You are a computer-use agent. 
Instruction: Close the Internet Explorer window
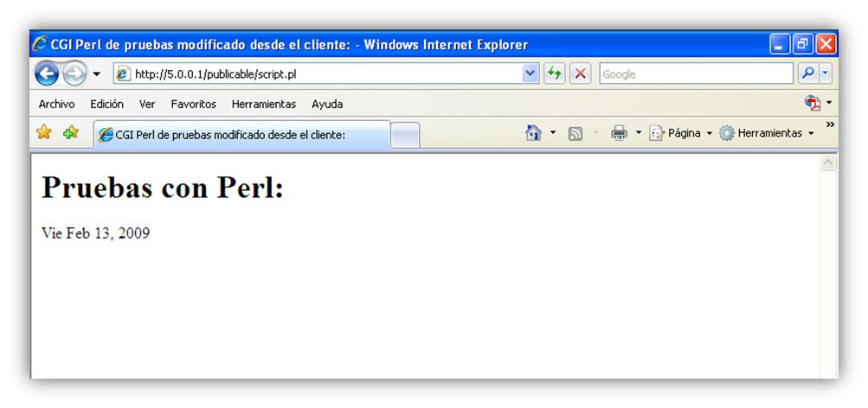click(x=826, y=44)
